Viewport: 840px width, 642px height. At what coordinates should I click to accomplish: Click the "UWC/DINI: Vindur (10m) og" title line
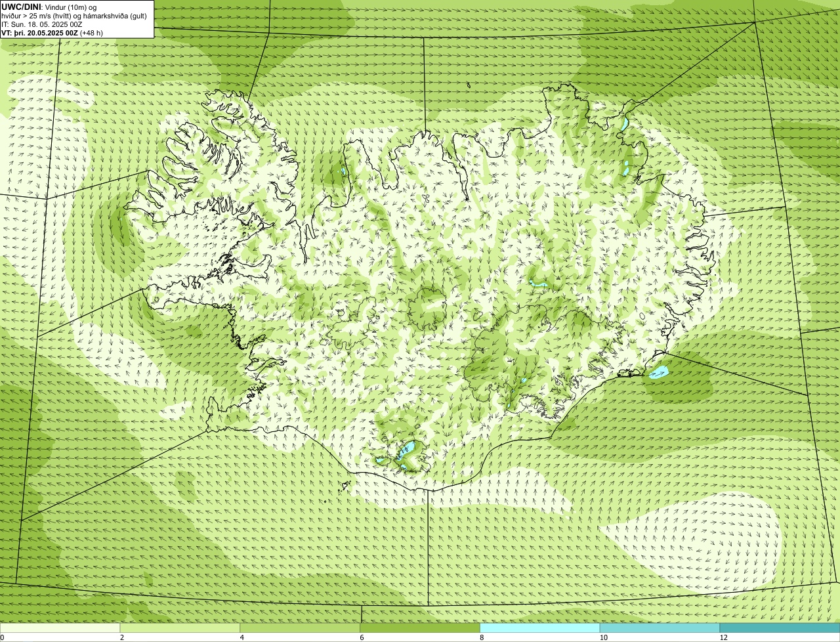49,7
